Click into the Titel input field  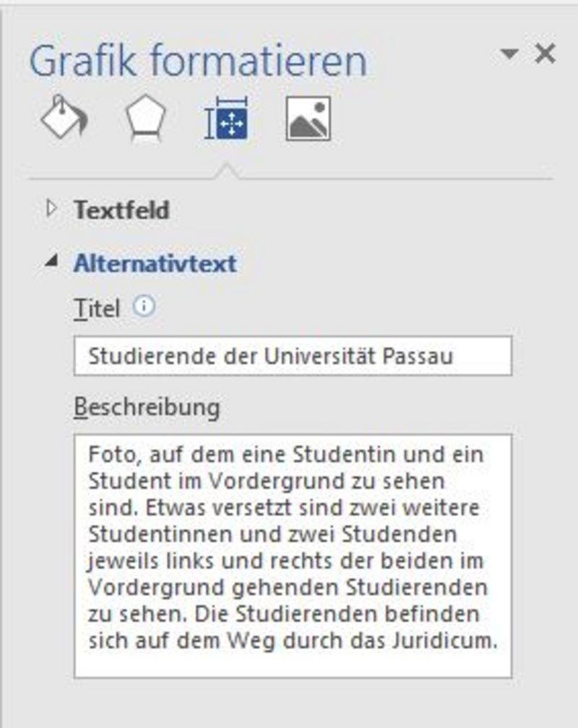293,356
